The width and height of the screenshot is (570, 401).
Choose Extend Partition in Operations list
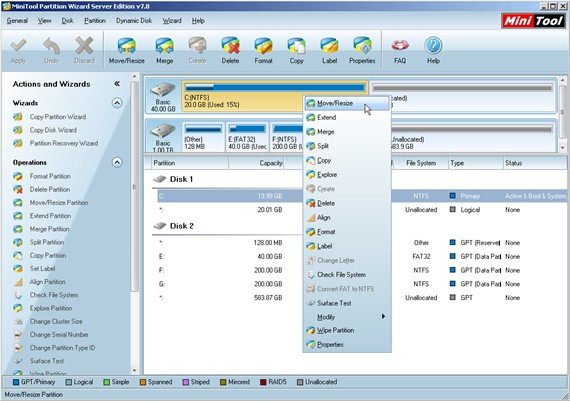click(x=50, y=216)
